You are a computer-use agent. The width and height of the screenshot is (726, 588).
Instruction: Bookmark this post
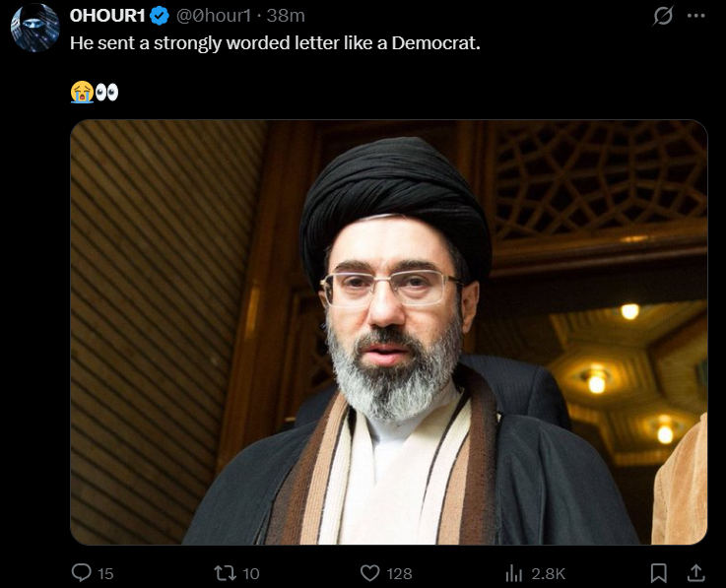point(658,573)
